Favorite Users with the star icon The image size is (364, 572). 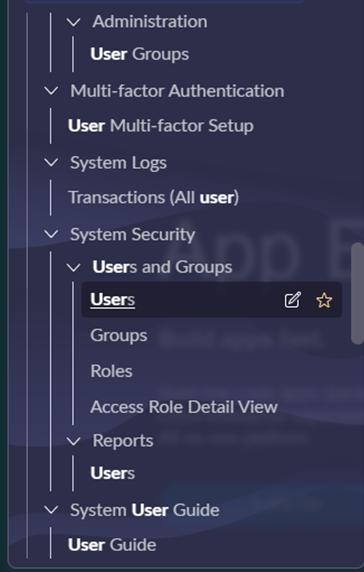click(x=324, y=300)
